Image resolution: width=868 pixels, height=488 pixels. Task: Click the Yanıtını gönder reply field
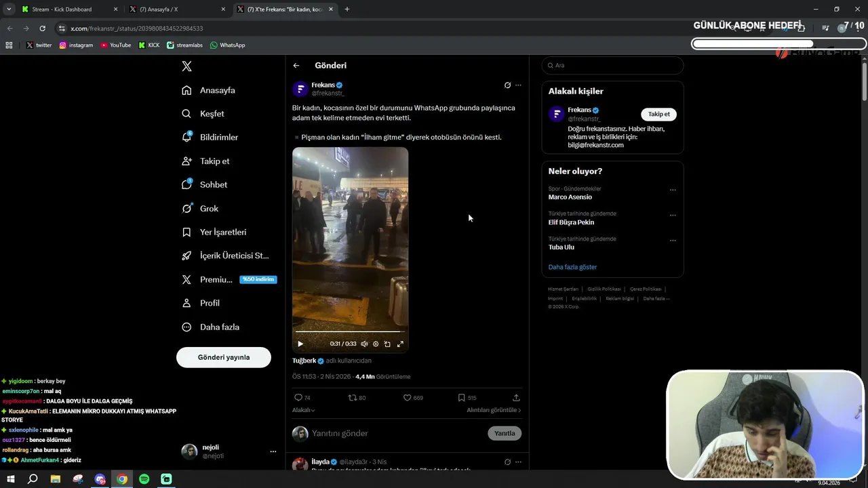397,433
